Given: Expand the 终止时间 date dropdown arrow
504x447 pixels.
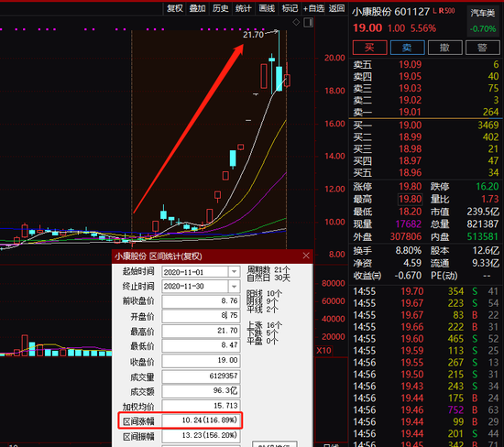Looking at the screenshot, I should (234, 286).
